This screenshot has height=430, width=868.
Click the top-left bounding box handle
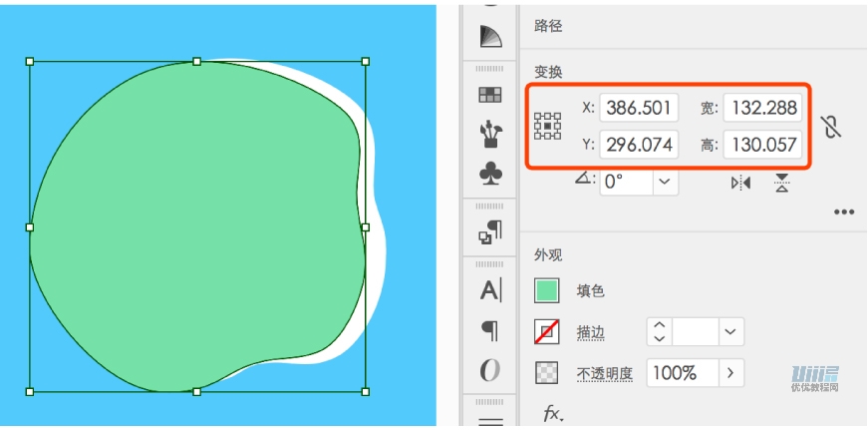pos(30,62)
